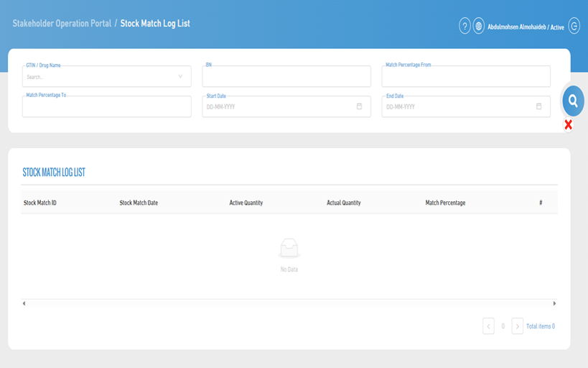Click the current page number 0
The height and width of the screenshot is (368, 588).
point(503,326)
